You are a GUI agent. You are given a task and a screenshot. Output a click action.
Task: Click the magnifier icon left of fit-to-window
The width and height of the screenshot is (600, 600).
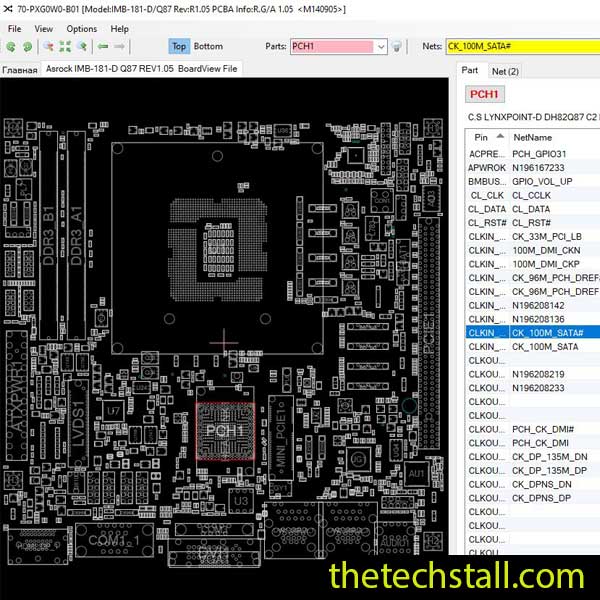47,46
